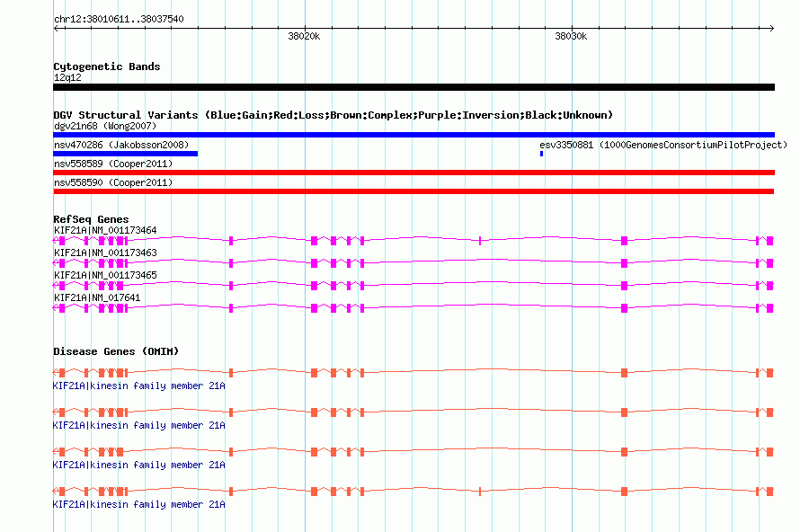
Task: Click the red nsv558590 loss bar
Action: (413, 191)
